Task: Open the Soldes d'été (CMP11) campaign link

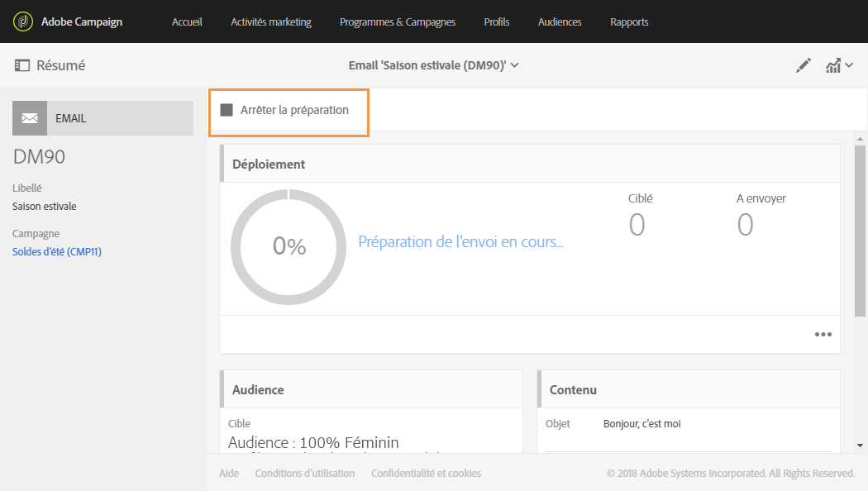Action: [x=57, y=252]
